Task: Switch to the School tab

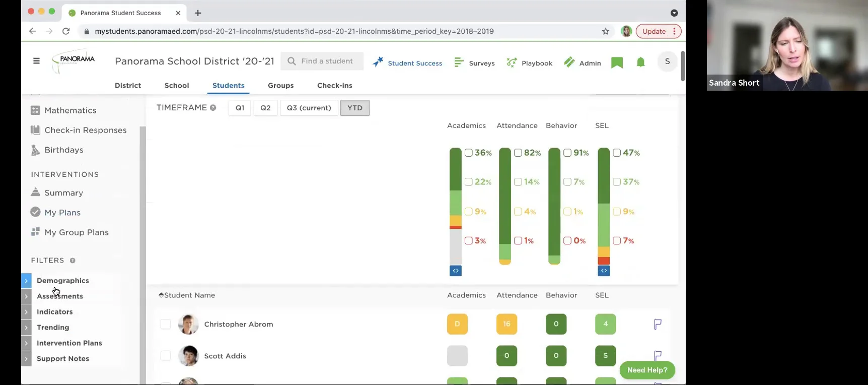Action: pos(177,86)
